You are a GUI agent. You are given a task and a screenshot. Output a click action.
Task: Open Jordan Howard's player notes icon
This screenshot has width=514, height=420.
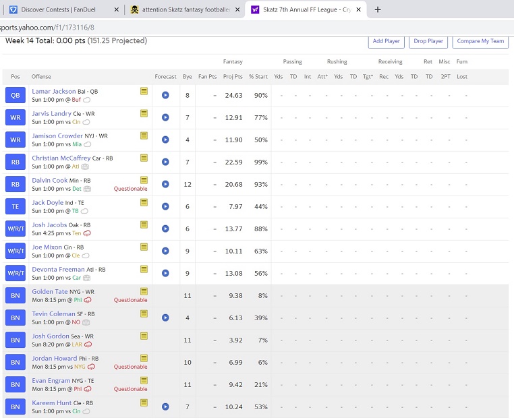point(144,359)
